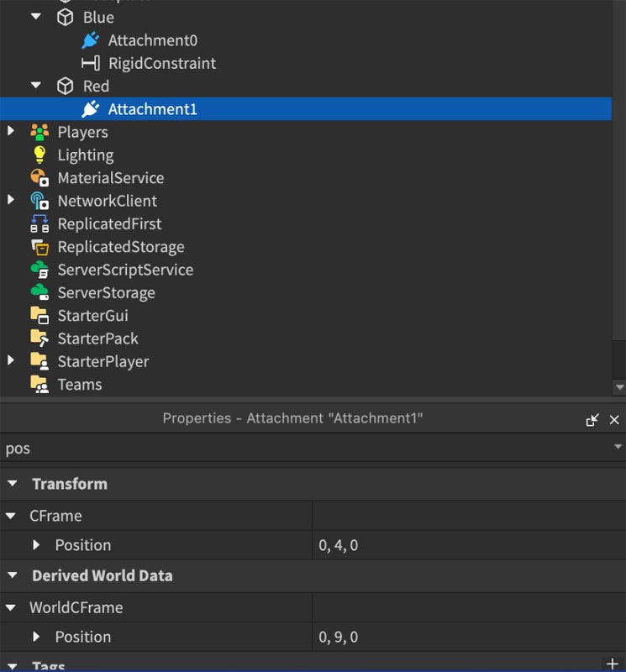Click the StarterGui folder icon

point(39,316)
